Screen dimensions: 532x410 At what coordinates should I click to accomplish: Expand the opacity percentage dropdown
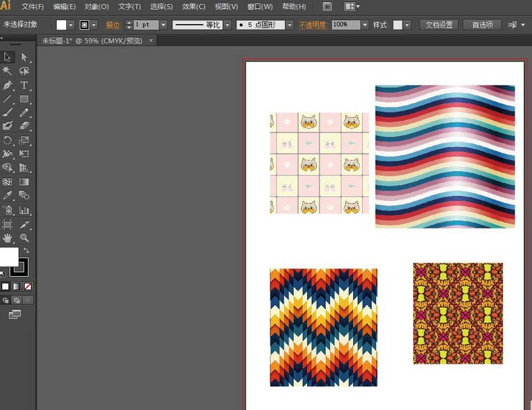pos(364,25)
